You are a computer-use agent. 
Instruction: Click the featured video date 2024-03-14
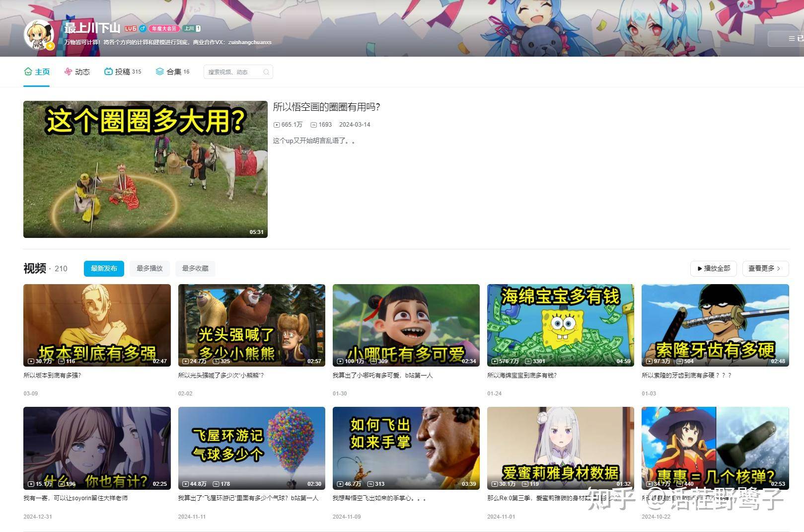[355, 125]
